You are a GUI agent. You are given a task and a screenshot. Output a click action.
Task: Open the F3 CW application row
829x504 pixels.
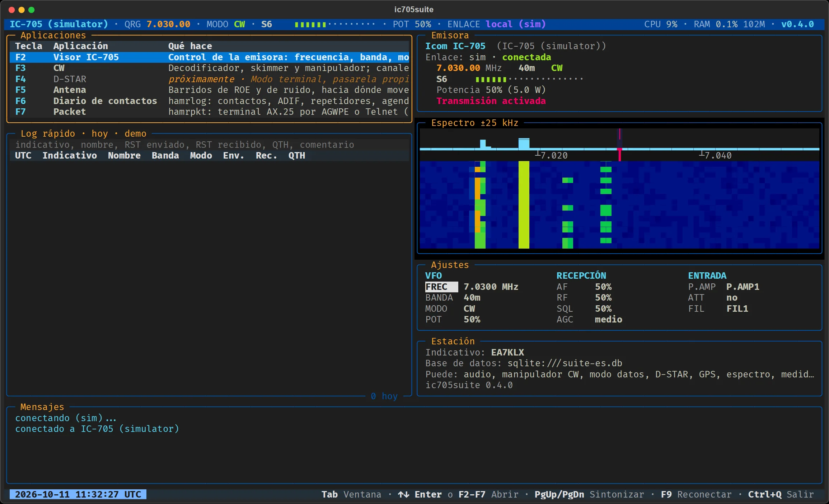210,68
